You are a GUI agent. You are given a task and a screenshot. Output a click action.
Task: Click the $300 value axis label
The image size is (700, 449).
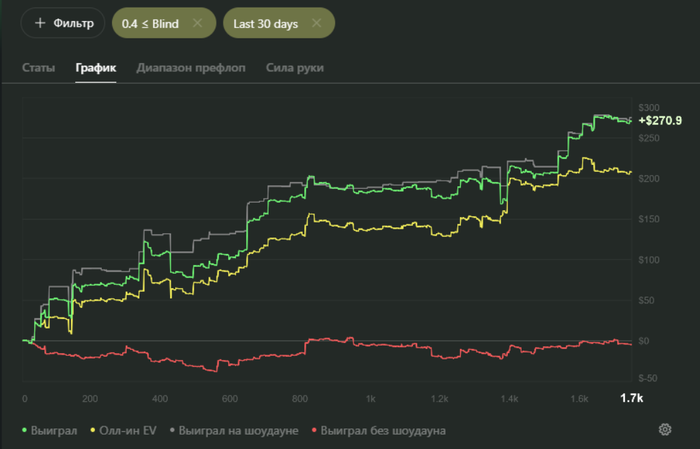(x=648, y=107)
